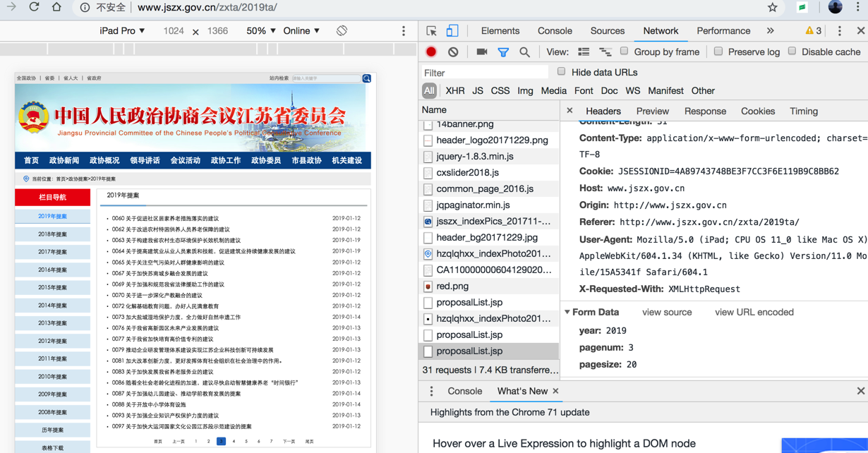The height and width of the screenshot is (453, 868).
Task: Bookmark this page with the star icon
Action: click(x=772, y=7)
